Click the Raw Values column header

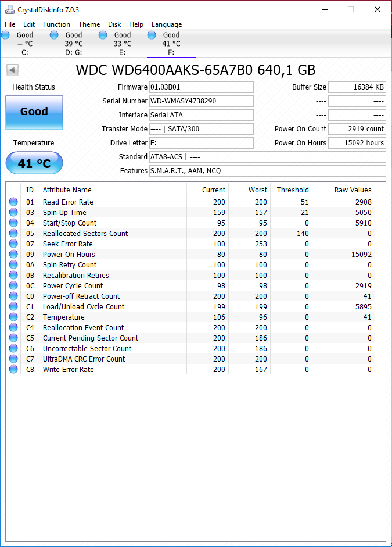pos(353,190)
